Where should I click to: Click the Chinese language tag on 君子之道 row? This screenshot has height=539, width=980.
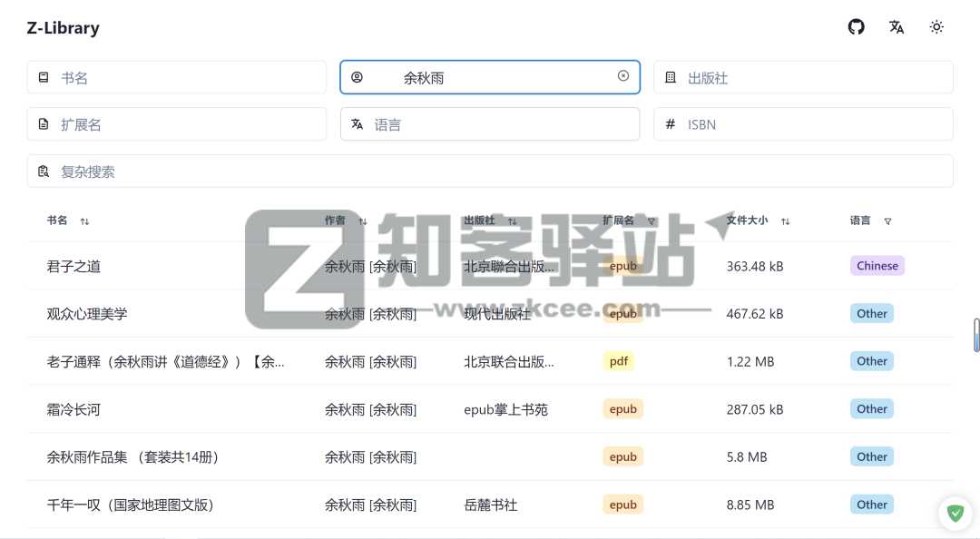coord(877,265)
